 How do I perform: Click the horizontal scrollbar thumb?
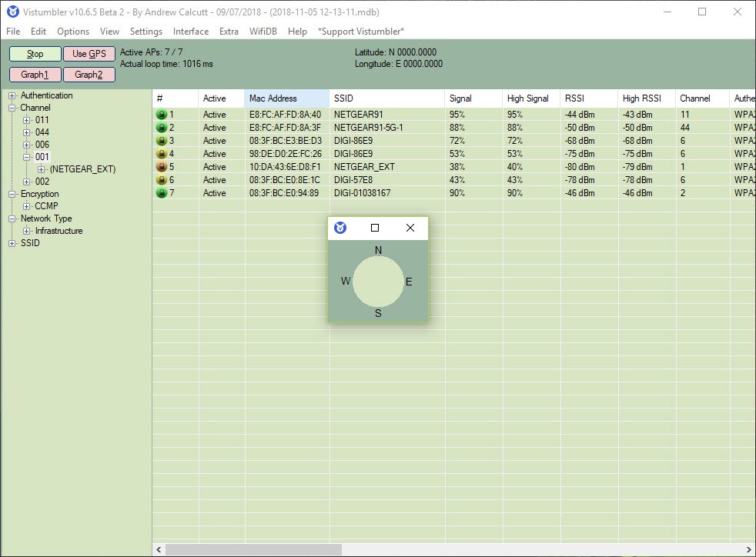[253, 549]
